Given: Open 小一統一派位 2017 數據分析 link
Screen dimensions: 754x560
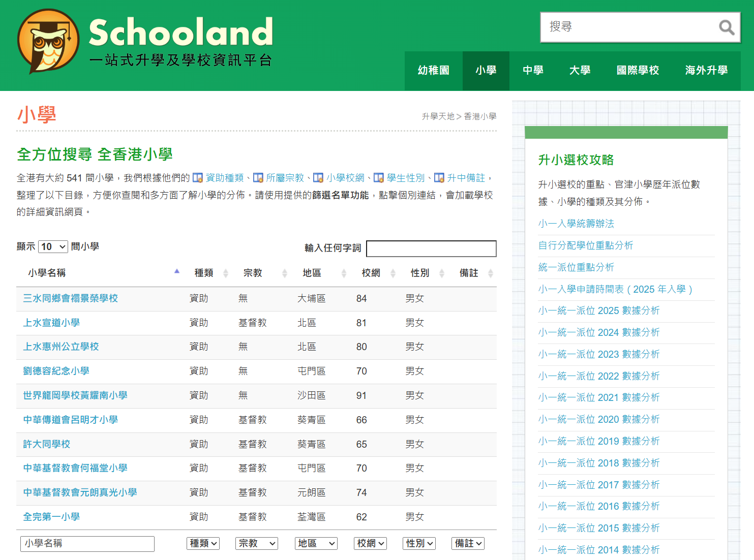Looking at the screenshot, I should point(599,485).
